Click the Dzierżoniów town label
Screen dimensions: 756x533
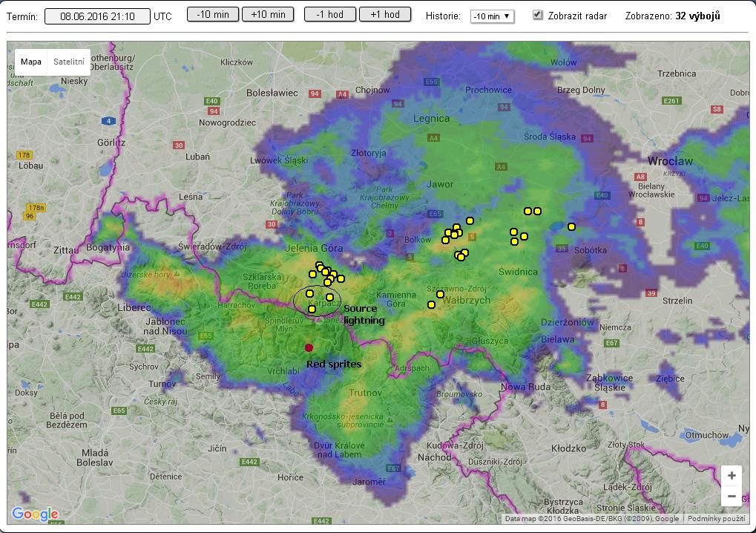coord(567,322)
